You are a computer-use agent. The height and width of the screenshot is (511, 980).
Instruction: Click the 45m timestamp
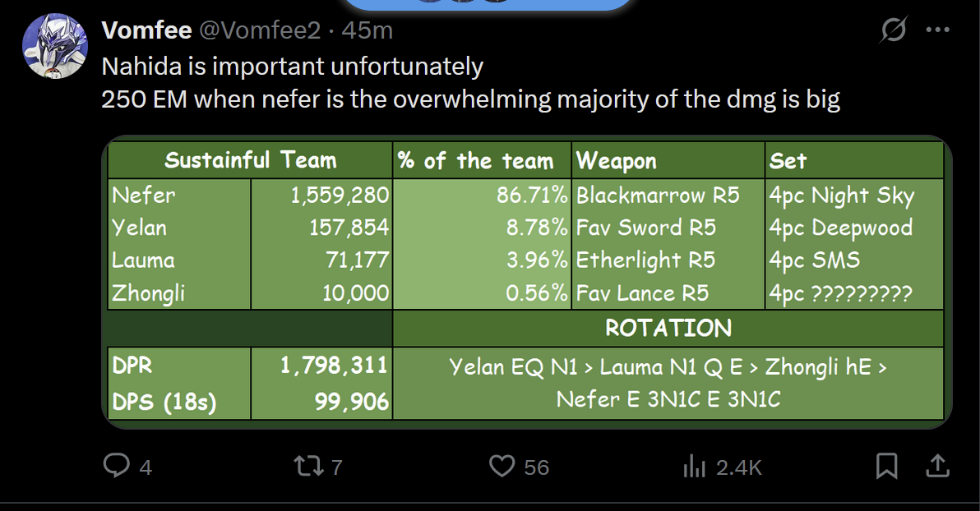[367, 31]
